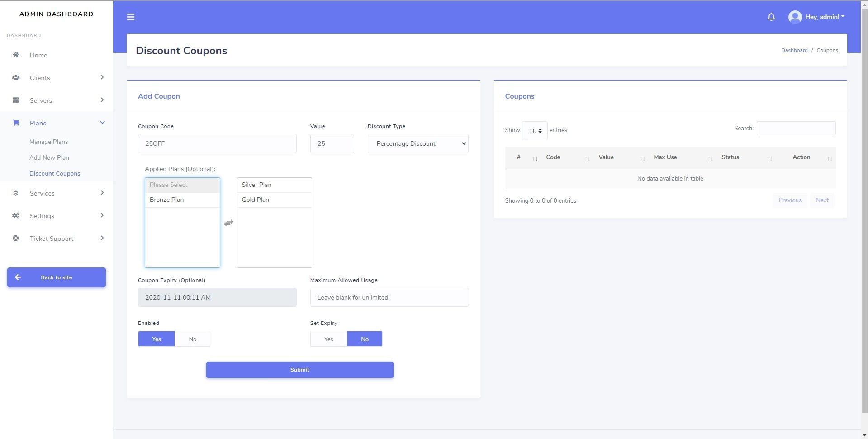Screen dimensions: 868x439
Task: Go to Previous page of coupons
Action: (x=790, y=200)
